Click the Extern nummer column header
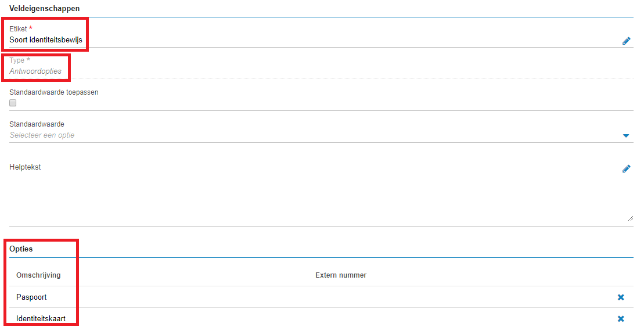The height and width of the screenshot is (327, 644). [x=341, y=275]
